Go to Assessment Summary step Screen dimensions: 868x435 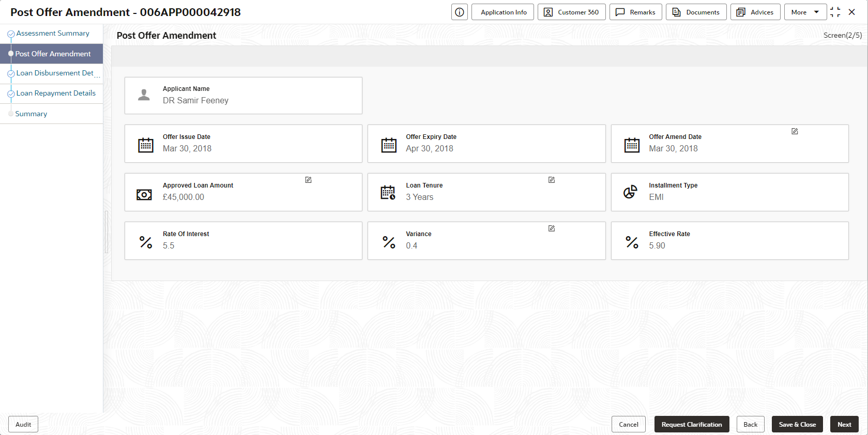point(53,34)
